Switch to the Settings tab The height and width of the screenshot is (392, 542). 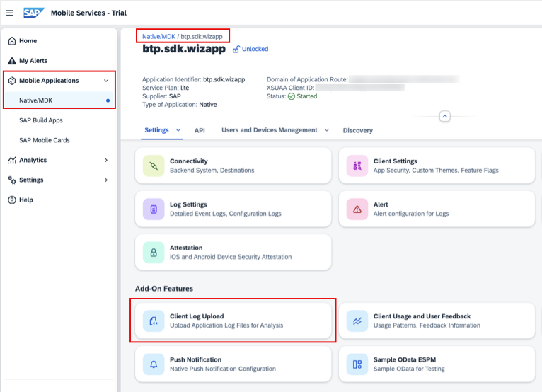coord(156,130)
